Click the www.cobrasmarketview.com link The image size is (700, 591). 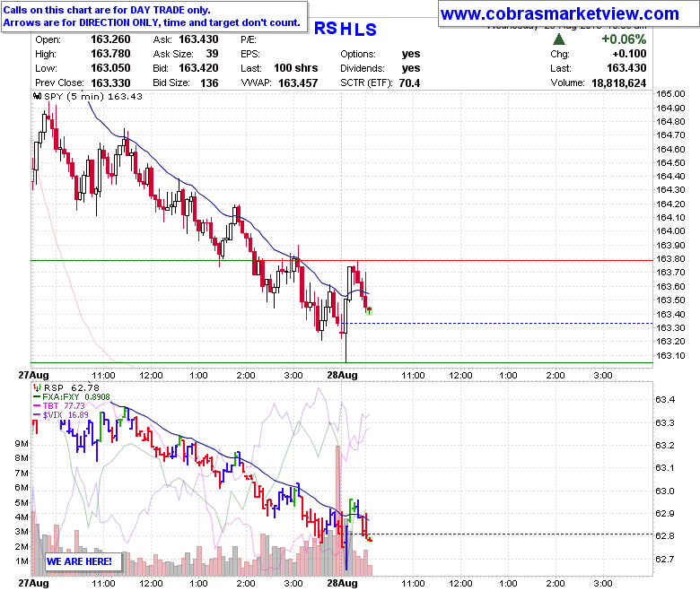560,13
